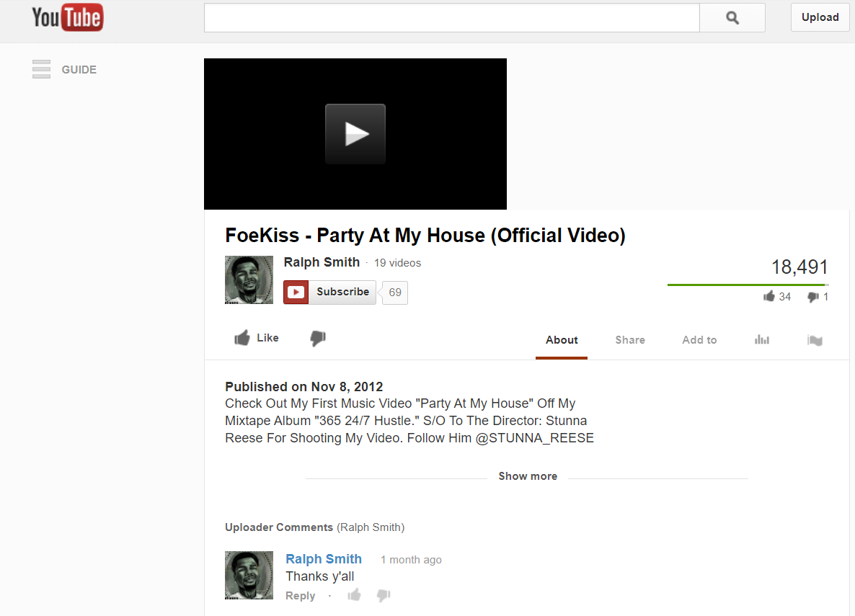This screenshot has width=855, height=616.
Task: Expand description with Show more
Action: 528,476
